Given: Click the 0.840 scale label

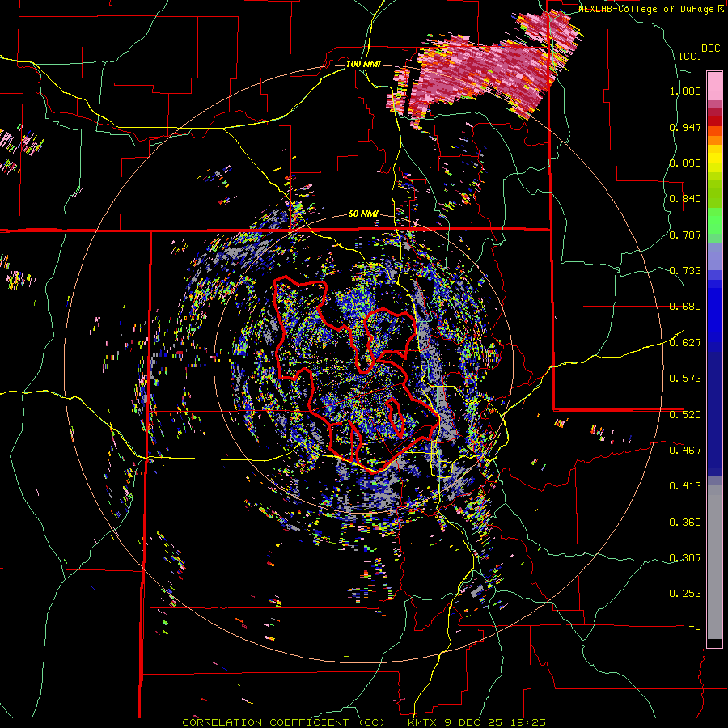Looking at the screenshot, I should [685, 199].
